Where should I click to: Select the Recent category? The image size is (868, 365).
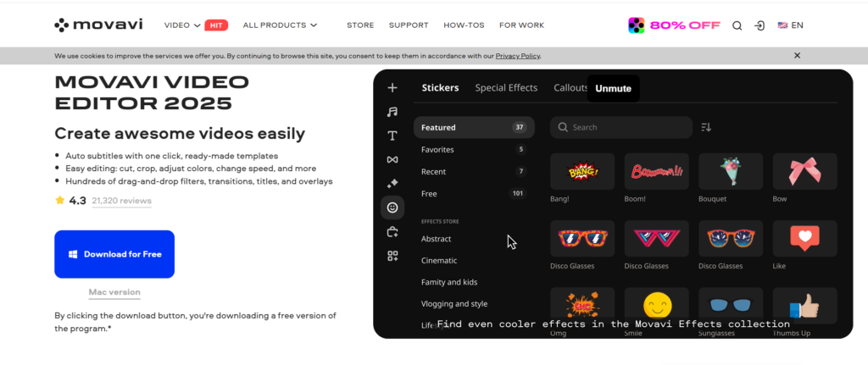[474, 171]
